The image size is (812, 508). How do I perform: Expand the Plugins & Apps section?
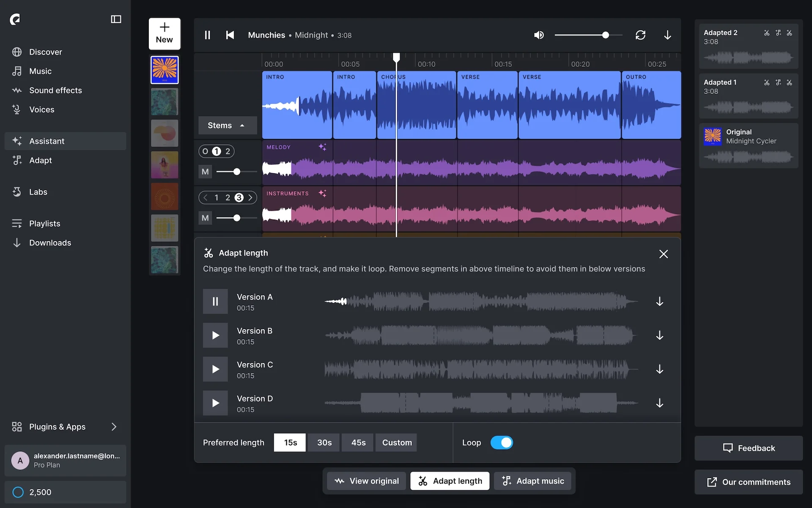(x=114, y=427)
